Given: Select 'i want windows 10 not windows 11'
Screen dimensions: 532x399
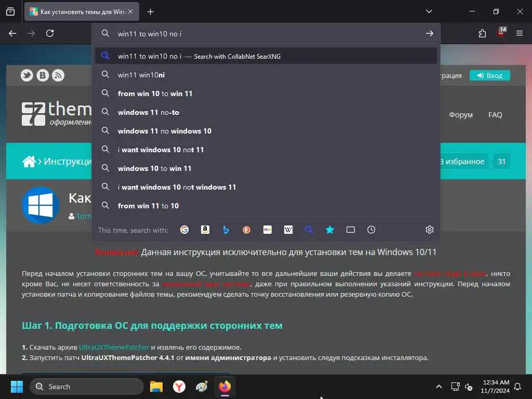Looking at the screenshot, I should pyautogui.click(x=266, y=187).
